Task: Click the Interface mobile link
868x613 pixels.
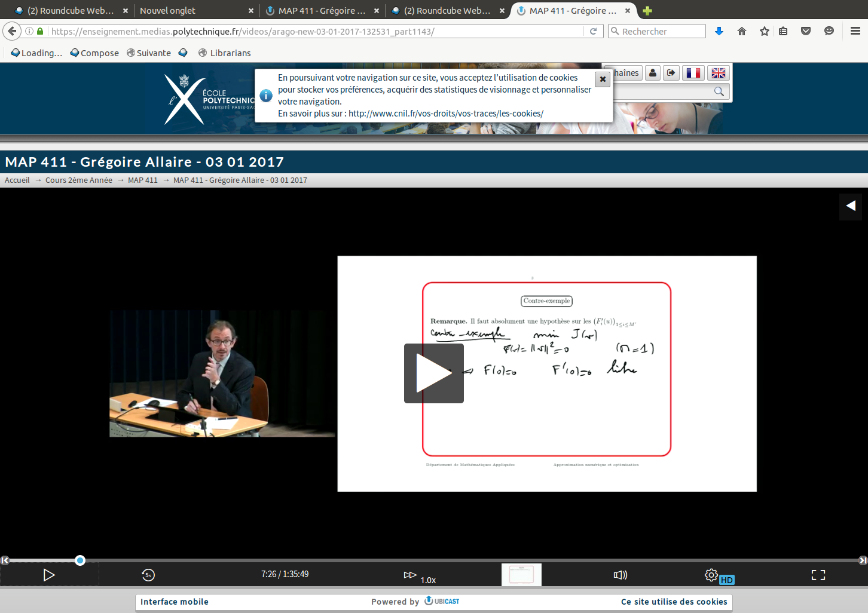Action: 175,602
